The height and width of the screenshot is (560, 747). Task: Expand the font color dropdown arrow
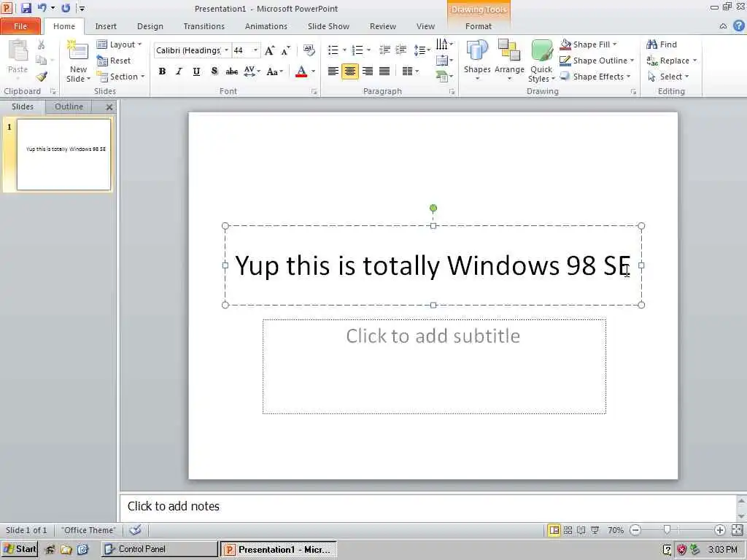point(313,71)
